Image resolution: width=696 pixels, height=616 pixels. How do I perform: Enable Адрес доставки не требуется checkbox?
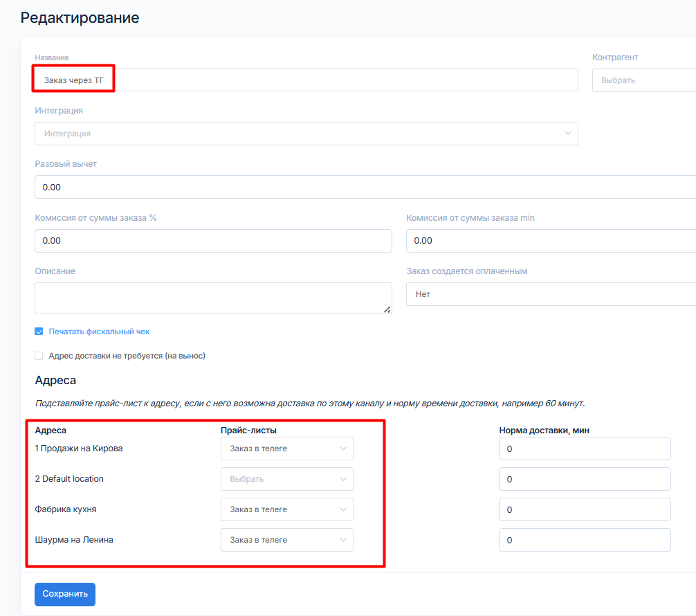39,356
